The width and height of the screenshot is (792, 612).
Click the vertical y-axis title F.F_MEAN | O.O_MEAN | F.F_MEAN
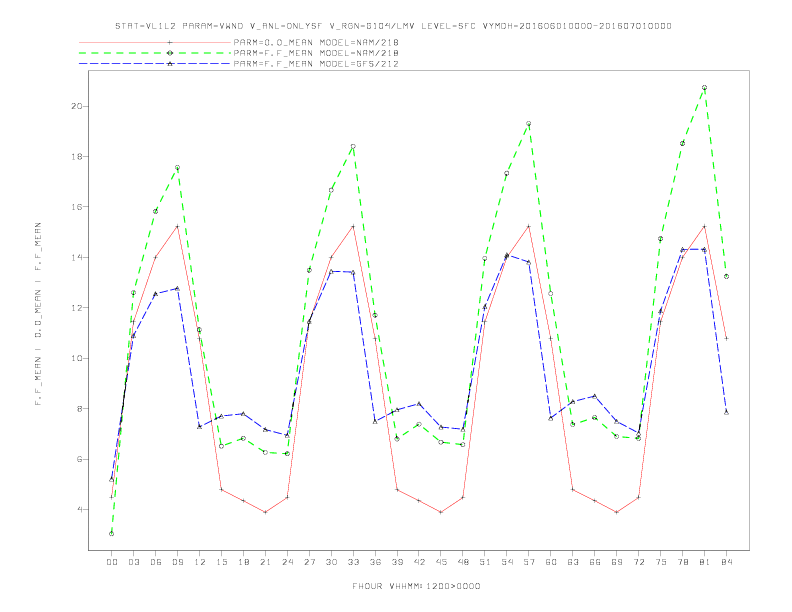pyautogui.click(x=38, y=314)
